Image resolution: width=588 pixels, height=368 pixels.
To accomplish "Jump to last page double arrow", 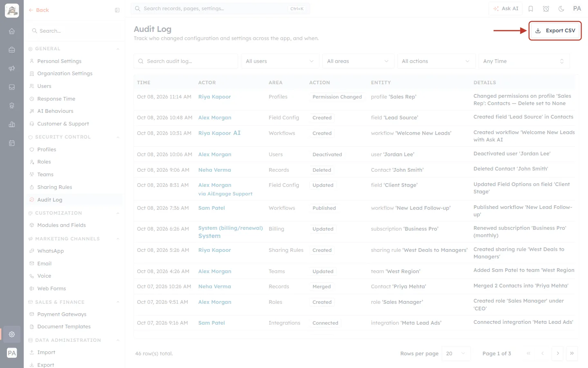I will 572,354.
